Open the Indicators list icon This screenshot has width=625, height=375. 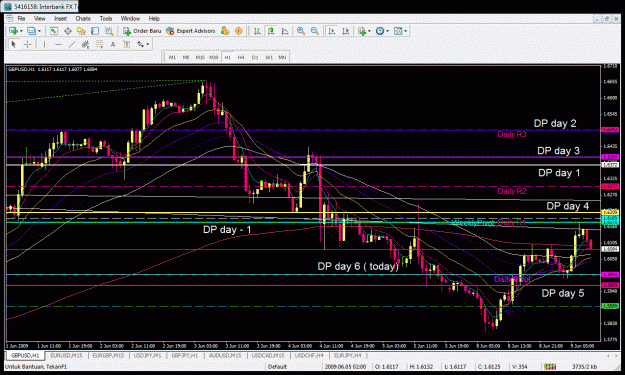tap(362, 31)
